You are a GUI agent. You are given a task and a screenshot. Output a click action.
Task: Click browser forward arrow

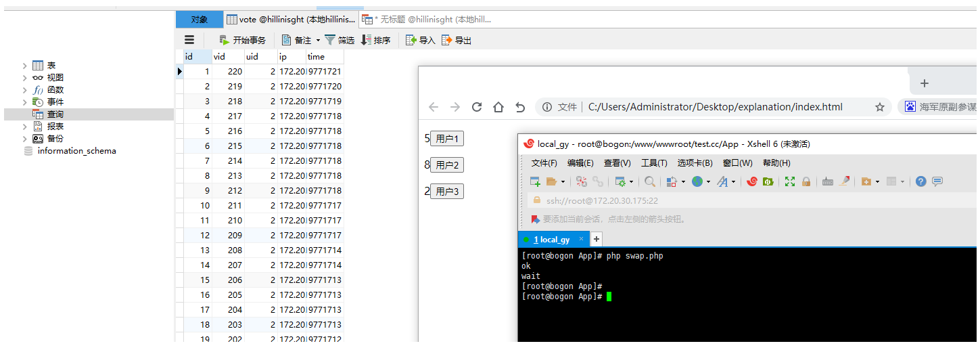[455, 107]
